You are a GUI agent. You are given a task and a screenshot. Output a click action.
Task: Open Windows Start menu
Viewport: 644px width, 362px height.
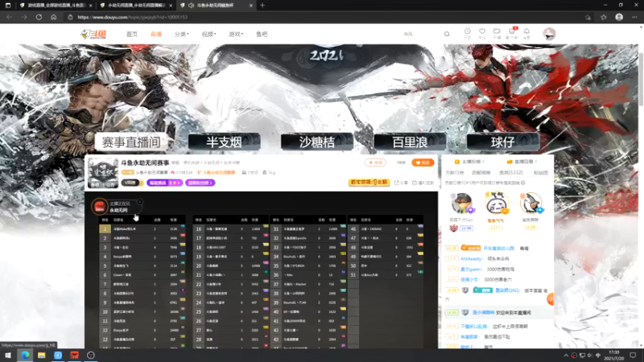[8, 356]
